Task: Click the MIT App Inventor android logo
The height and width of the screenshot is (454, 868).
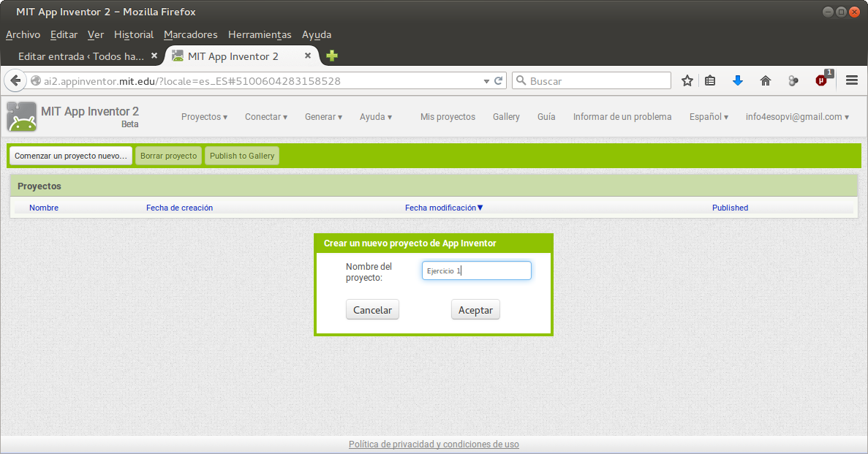Action: (x=22, y=117)
